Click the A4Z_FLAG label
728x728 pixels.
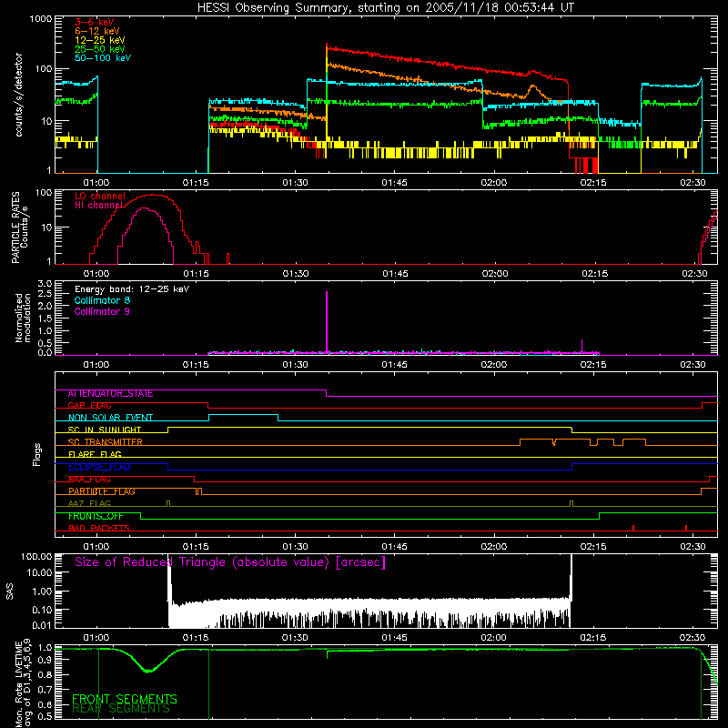[89, 503]
